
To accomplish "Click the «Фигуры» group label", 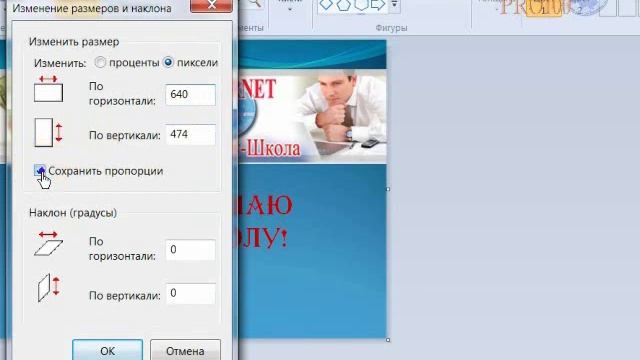I will (391, 28).
